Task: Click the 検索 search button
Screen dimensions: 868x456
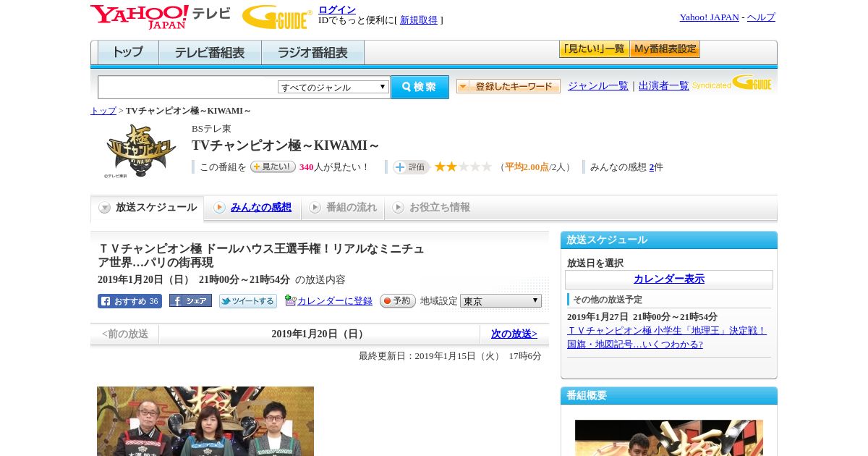Action: (420, 87)
